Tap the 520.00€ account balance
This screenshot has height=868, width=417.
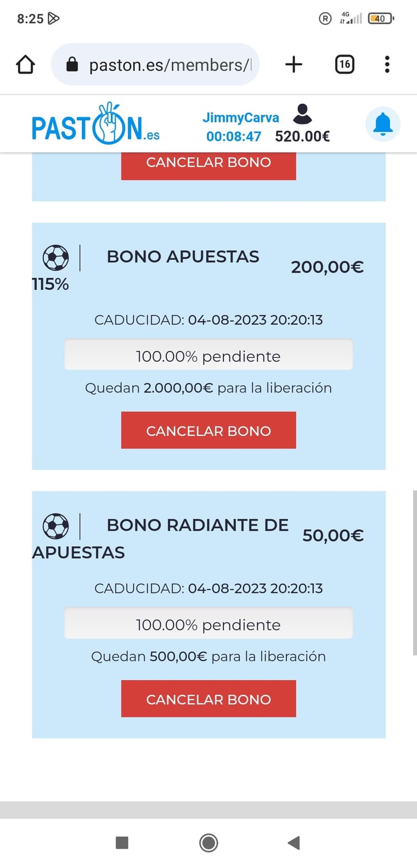tap(302, 136)
